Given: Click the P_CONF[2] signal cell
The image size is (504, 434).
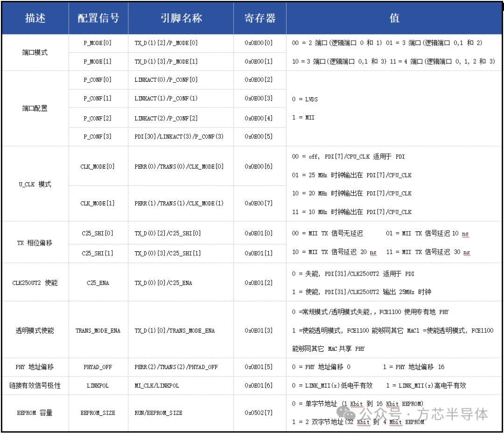Looking at the screenshot, I should coord(98,118).
